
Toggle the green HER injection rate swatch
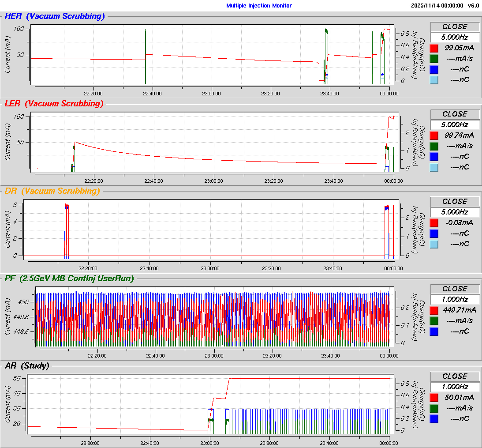[x=434, y=58]
